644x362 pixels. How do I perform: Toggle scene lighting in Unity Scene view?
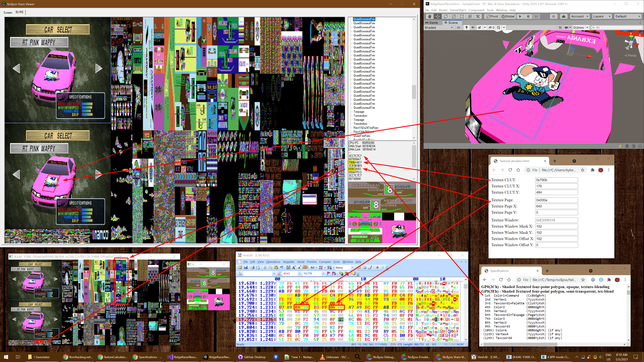pyautogui.click(x=467, y=27)
